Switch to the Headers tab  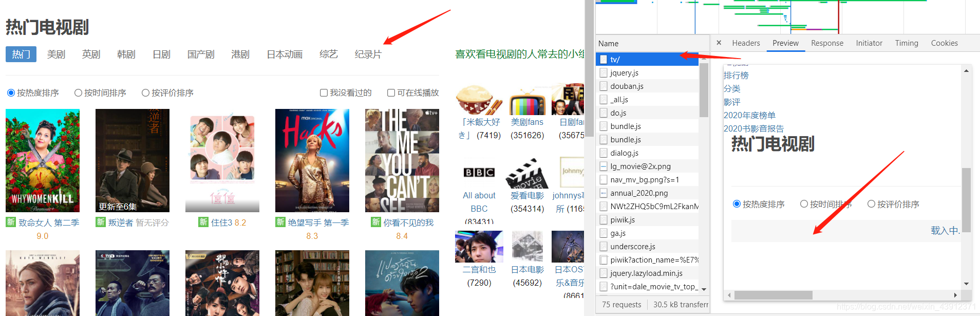point(746,43)
